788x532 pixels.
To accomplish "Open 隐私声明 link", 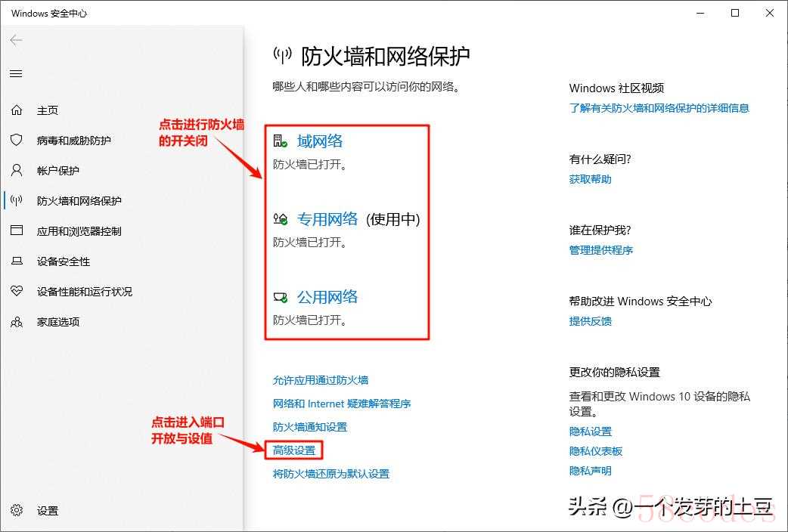I will (x=590, y=471).
